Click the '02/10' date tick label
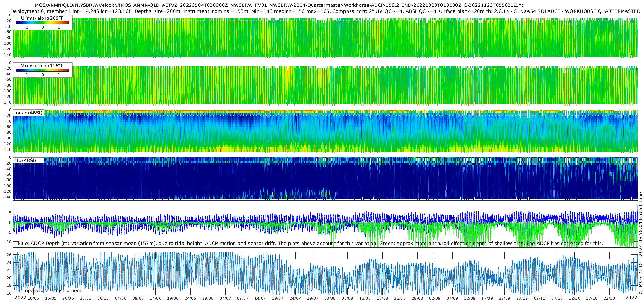 540,298
